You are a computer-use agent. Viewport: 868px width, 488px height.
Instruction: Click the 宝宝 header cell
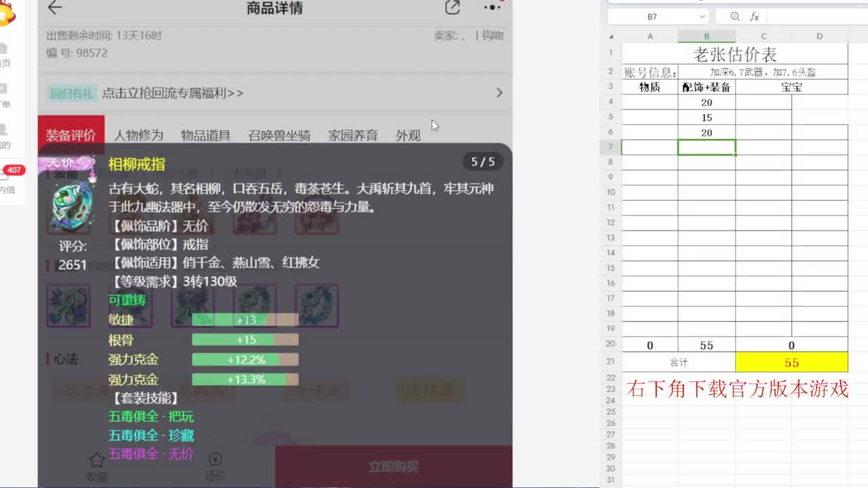pyautogui.click(x=791, y=87)
